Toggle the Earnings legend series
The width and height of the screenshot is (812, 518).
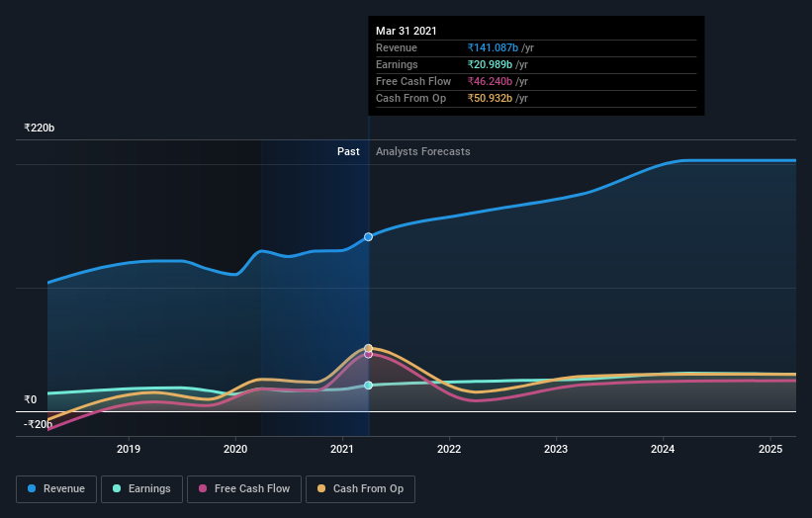tap(141, 489)
